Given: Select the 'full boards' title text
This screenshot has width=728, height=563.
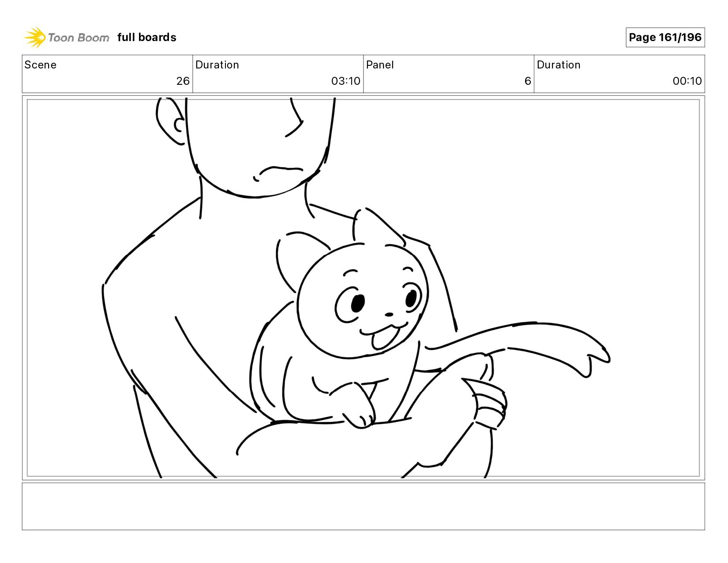Looking at the screenshot, I should (x=147, y=38).
